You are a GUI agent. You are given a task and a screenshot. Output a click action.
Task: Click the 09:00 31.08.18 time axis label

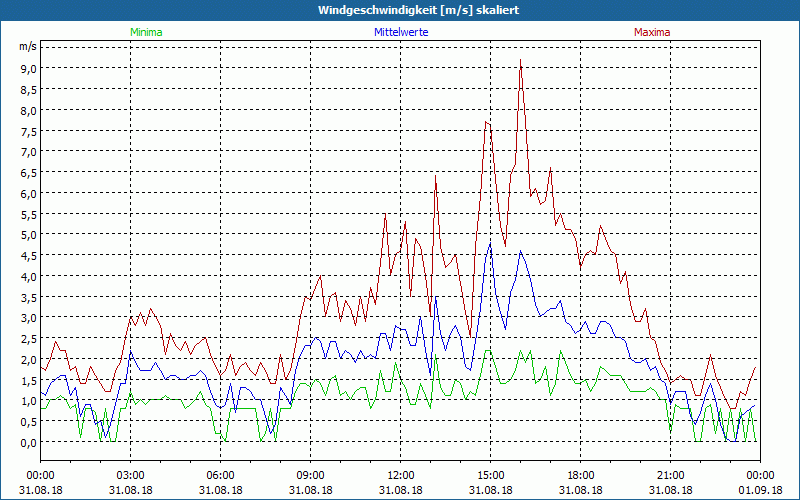[x=310, y=483]
